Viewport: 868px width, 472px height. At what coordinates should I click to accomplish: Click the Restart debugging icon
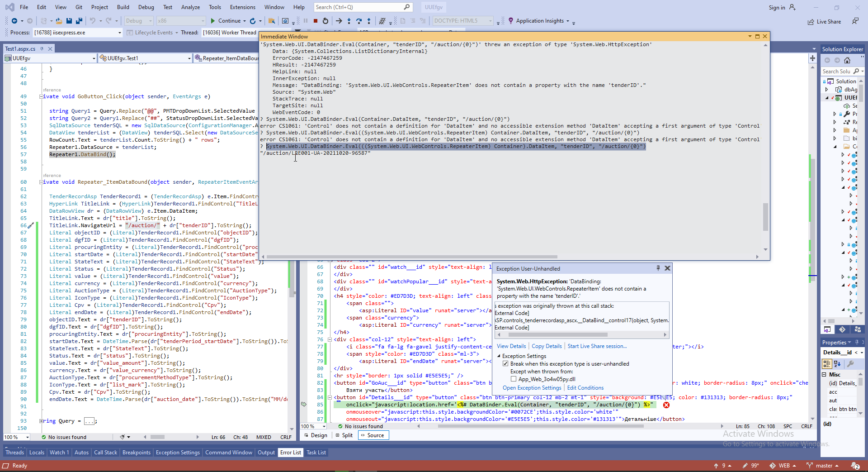[x=325, y=21]
